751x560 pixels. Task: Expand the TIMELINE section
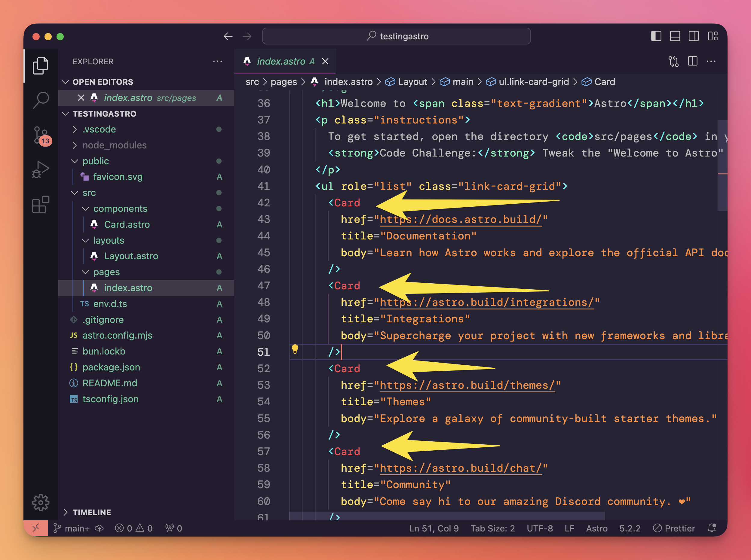click(92, 512)
